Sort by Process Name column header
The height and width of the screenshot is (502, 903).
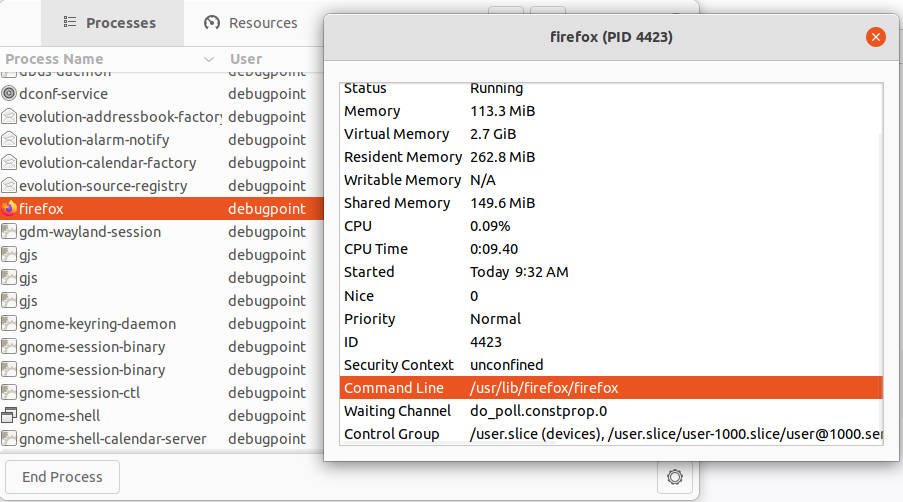pyautogui.click(x=109, y=59)
